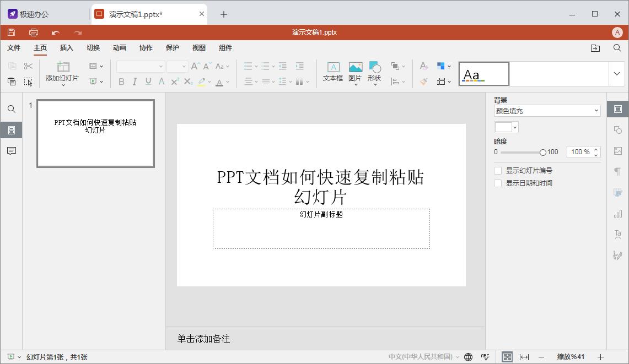This screenshot has width=629, height=364.
Task: Open the highlight color dropdown
Action: point(209,82)
